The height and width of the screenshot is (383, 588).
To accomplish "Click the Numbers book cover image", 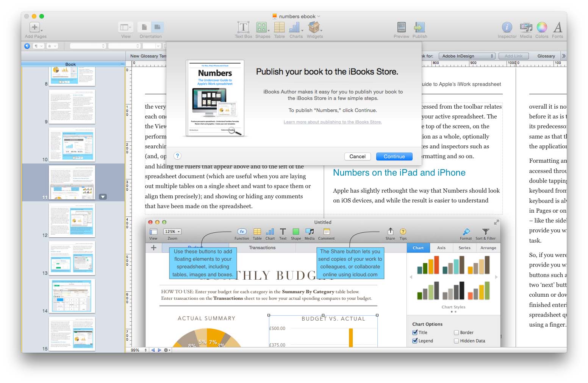I will pyautogui.click(x=215, y=98).
